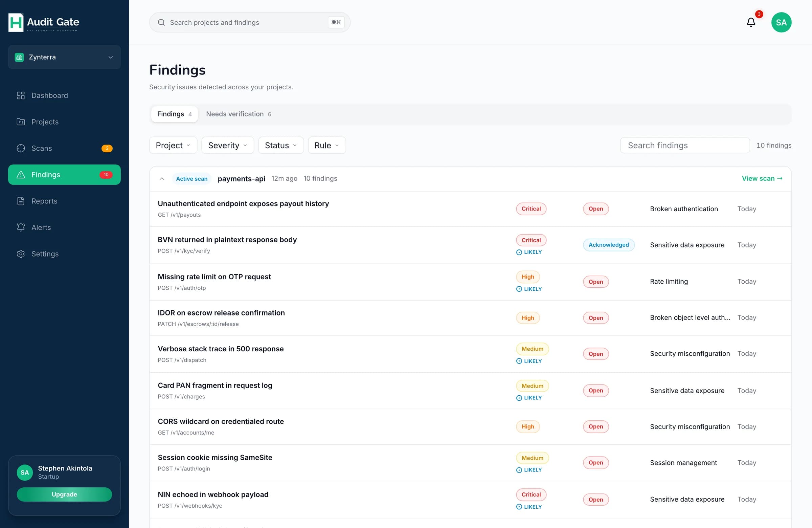This screenshot has width=812, height=528.
Task: Click the Dashboard grid icon
Action: 21,95
